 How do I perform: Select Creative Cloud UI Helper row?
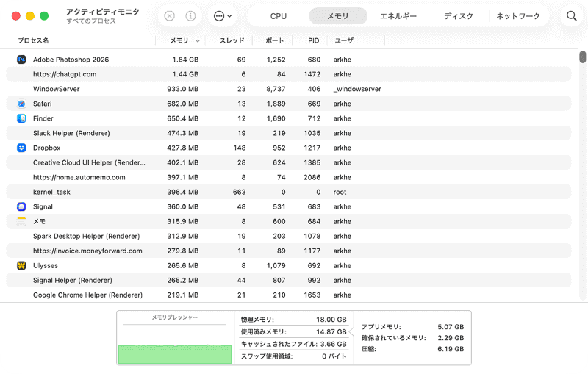pos(289,162)
